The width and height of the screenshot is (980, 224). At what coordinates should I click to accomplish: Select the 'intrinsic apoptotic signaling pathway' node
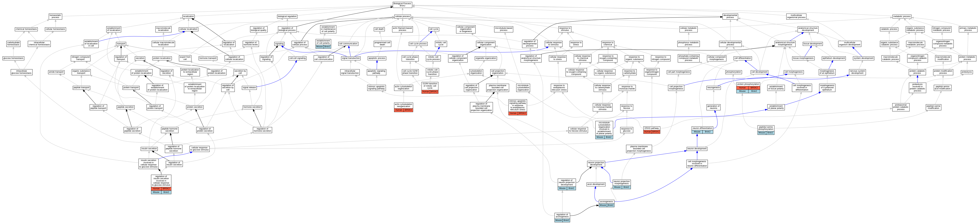(376, 88)
